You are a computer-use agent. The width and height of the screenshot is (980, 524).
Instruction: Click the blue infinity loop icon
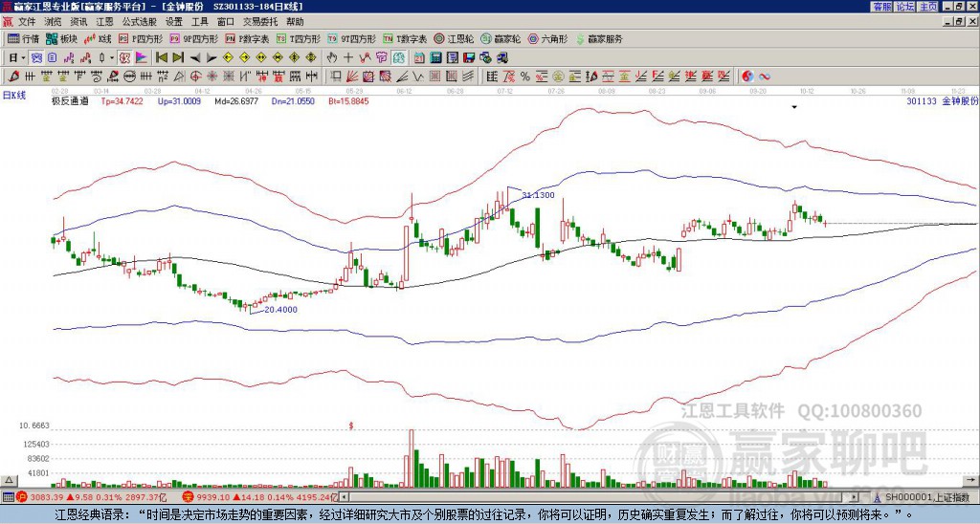point(765,76)
